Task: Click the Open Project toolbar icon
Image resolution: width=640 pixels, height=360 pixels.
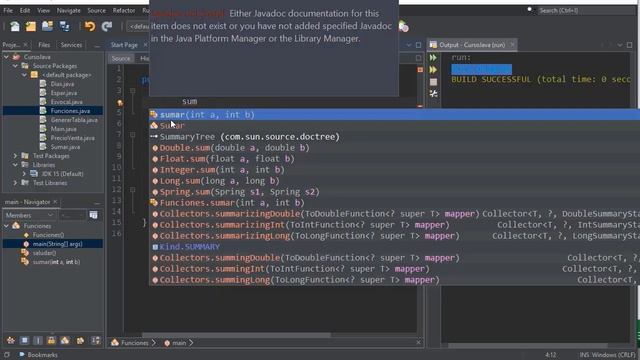Action: 47,26
